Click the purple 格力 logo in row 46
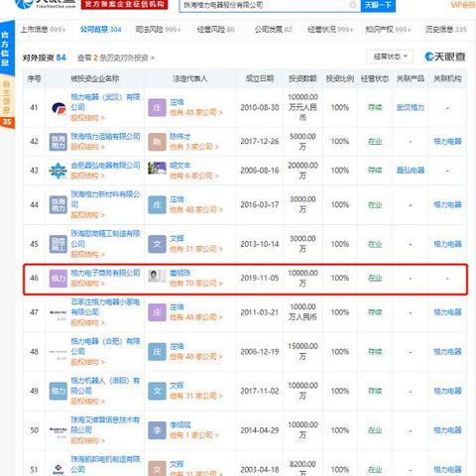The width and height of the screenshot is (476, 476). pyautogui.click(x=59, y=279)
